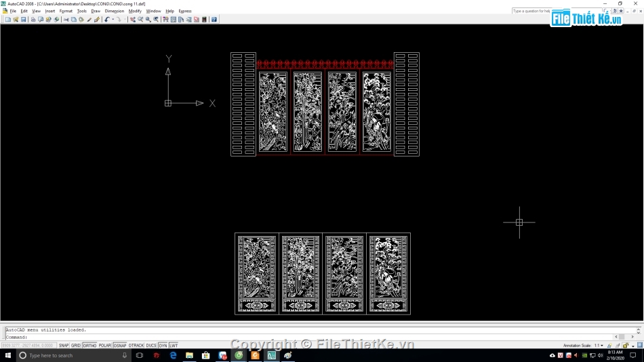Open the Undo history dropdown arrow
The width and height of the screenshot is (644, 362).
coord(113,19)
